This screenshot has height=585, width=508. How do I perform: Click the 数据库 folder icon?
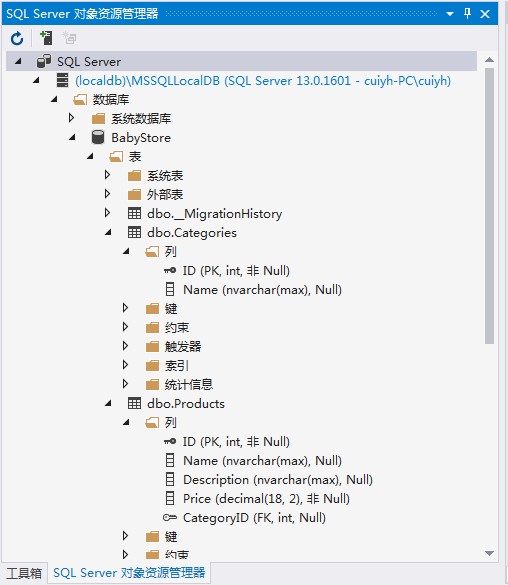point(80,100)
